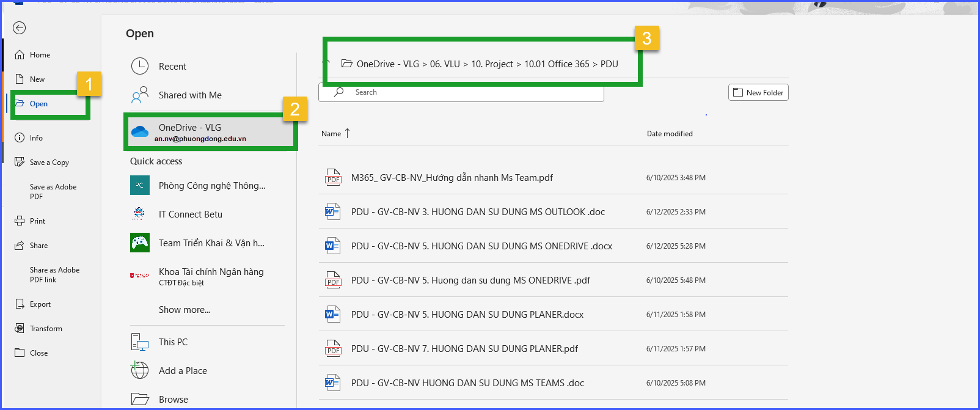Screen dimensions: 980x410
Task: Click the Team Triển Khai site icon
Action: tap(140, 243)
